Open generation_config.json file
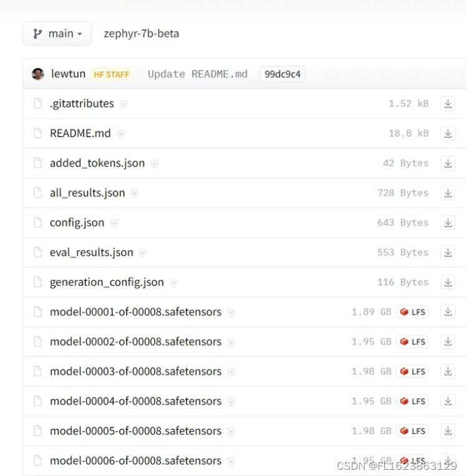 click(107, 282)
